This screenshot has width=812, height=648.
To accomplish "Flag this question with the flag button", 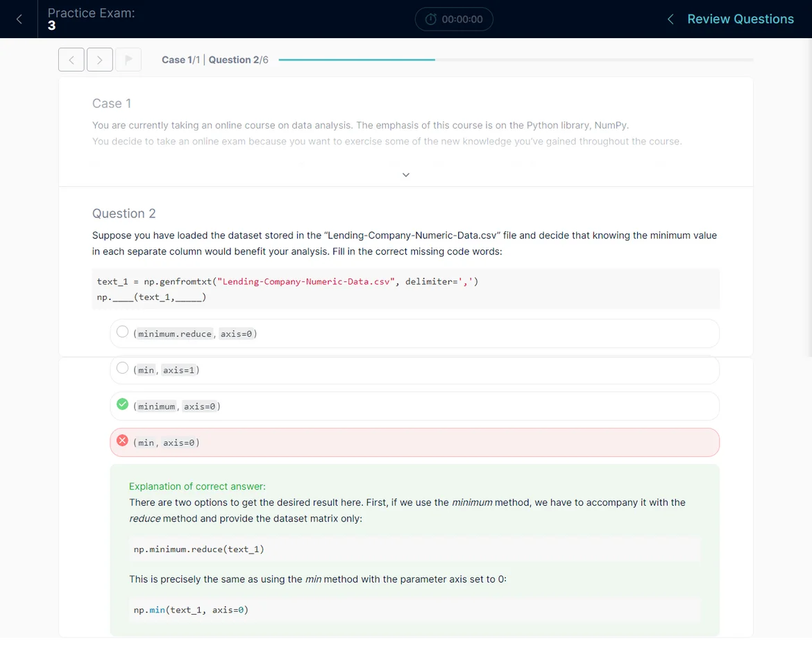I will click(x=128, y=60).
